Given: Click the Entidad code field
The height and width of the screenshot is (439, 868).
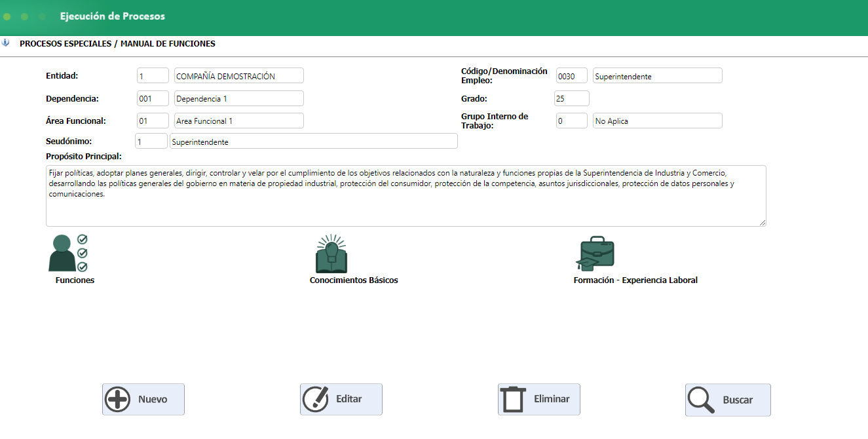Looking at the screenshot, I should click(153, 75).
